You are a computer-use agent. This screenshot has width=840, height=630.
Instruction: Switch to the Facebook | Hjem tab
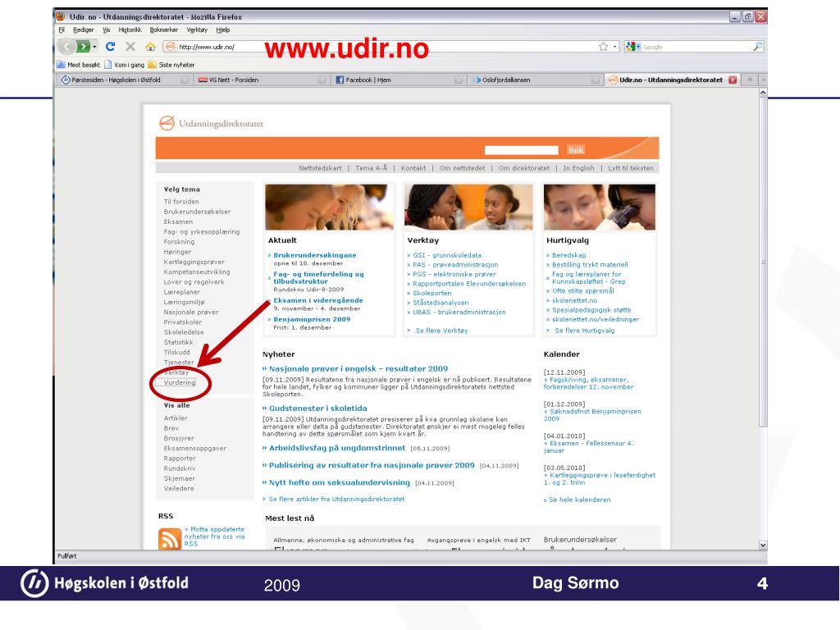(398, 80)
